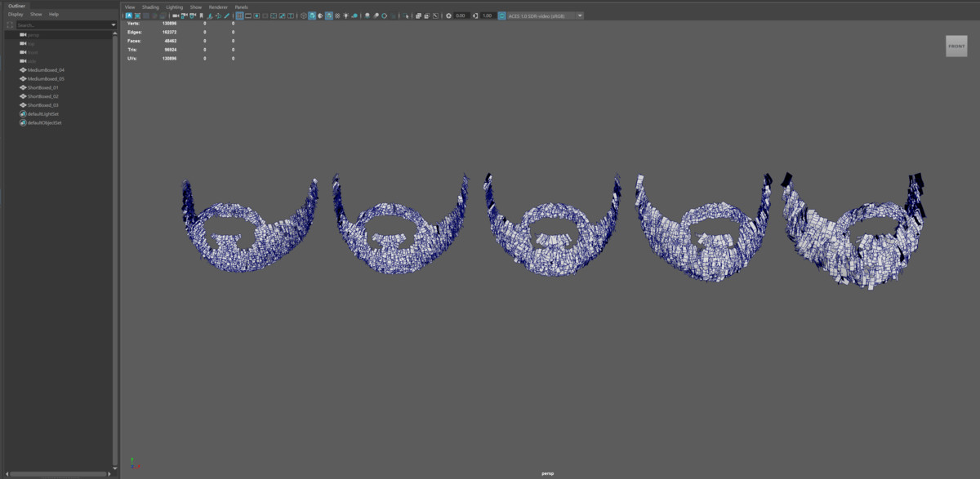The image size is (980, 479).
Task: Toggle the Resolution Gate icon
Action: pyautogui.click(x=256, y=16)
